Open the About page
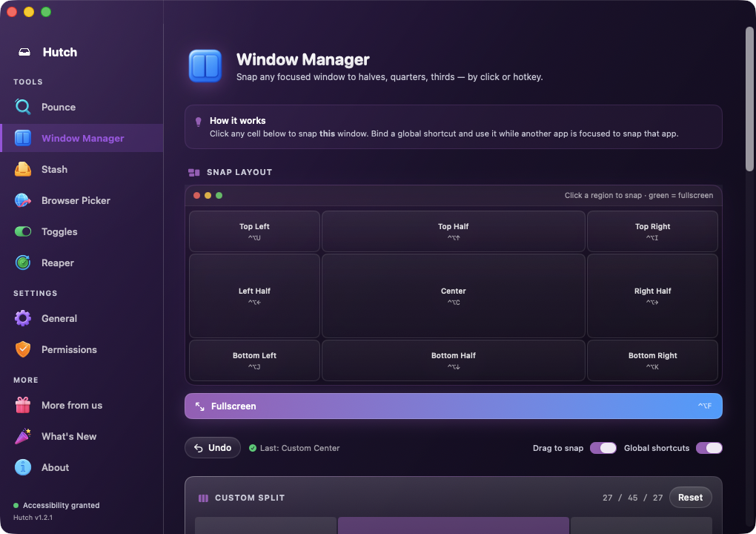Viewport: 756px width, 534px height. pos(82,467)
